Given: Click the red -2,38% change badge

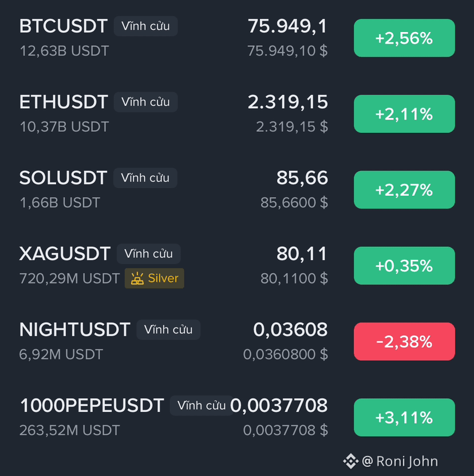Looking at the screenshot, I should [x=404, y=341].
